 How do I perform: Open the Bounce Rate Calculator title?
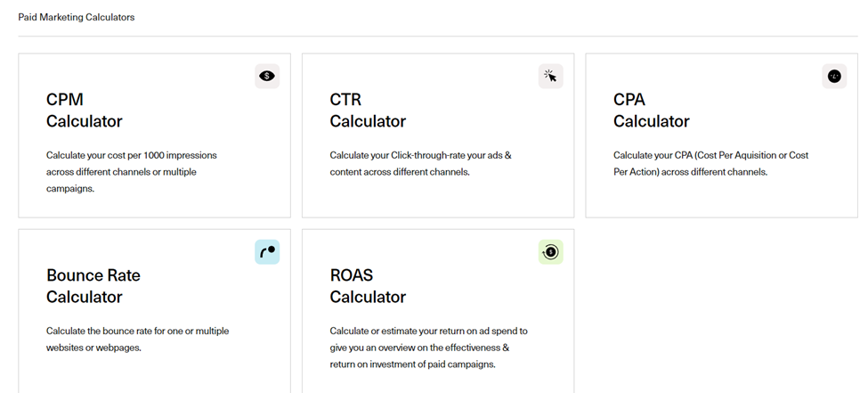[93, 286]
